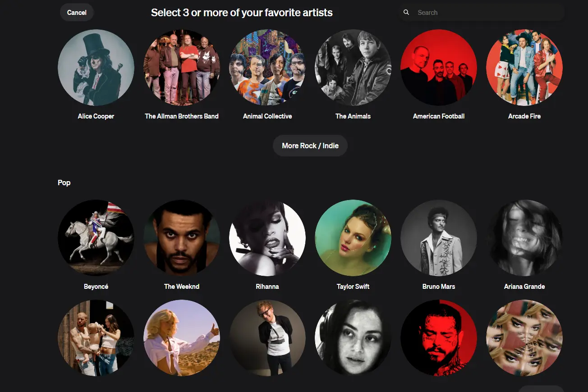Load more artists with More Rock / Indie
Image resolution: width=588 pixels, height=392 pixels.
tap(310, 146)
